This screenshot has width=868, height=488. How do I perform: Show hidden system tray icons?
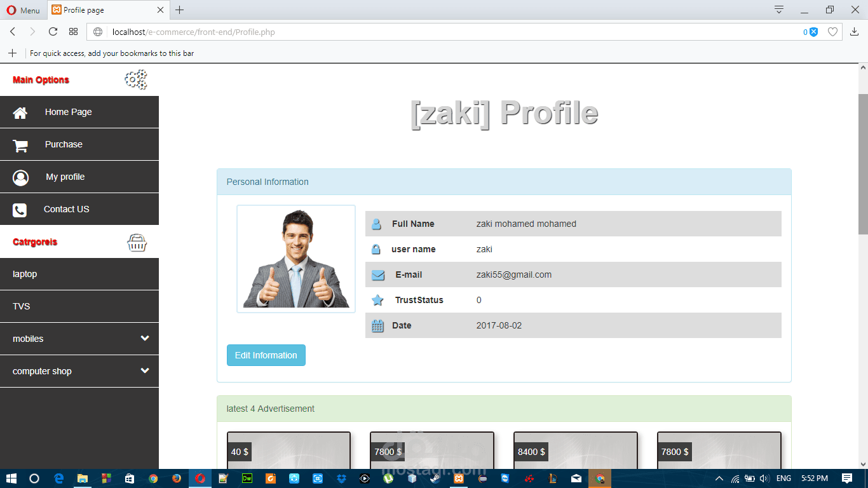click(x=719, y=478)
